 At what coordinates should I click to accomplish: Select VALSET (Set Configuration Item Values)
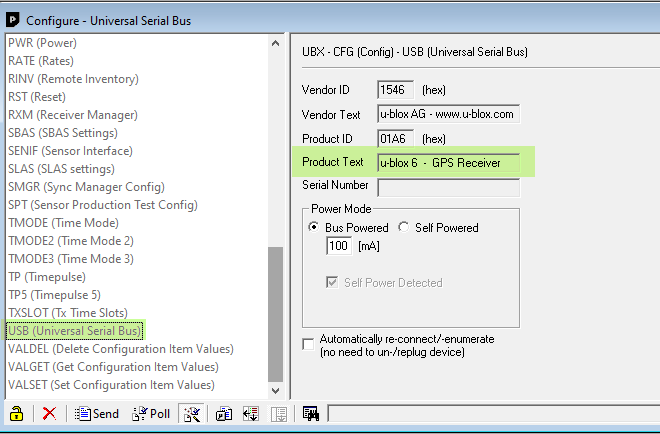pyautogui.click(x=111, y=385)
